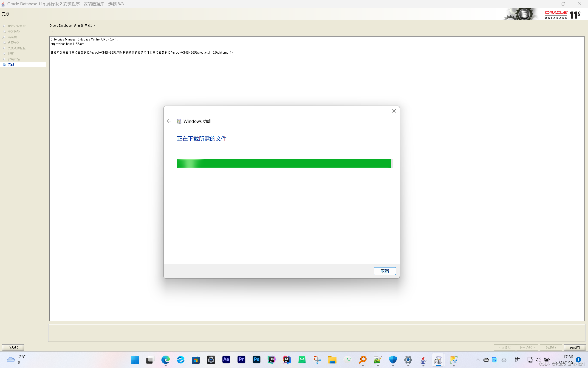Click the dbhome_1 install path text line
This screenshot has width=588, height=368.
point(142,53)
